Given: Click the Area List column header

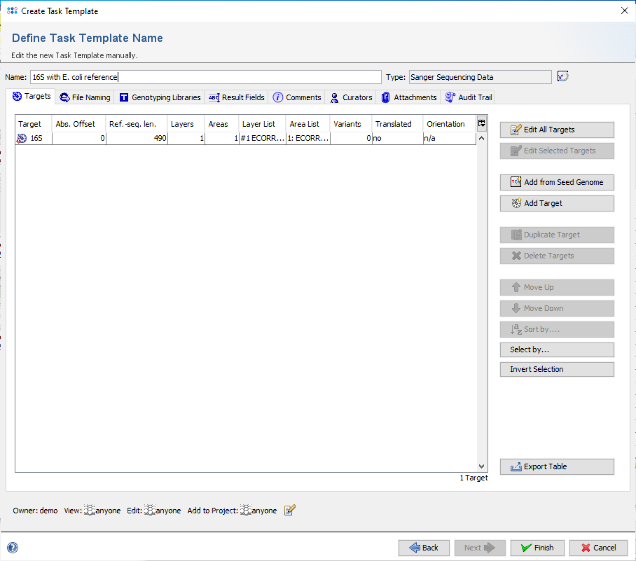Looking at the screenshot, I should (308, 124).
